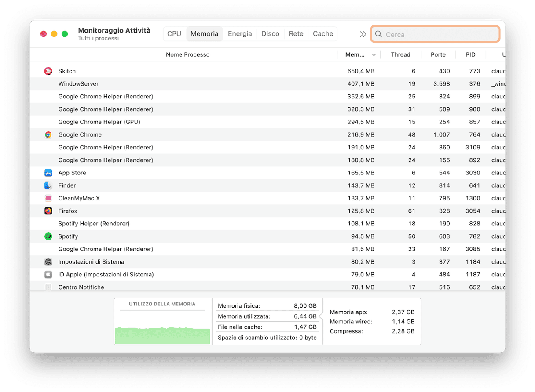Toggle sort order arrow on Memoria column
Screen dimensions: 535x392
pos(374,55)
